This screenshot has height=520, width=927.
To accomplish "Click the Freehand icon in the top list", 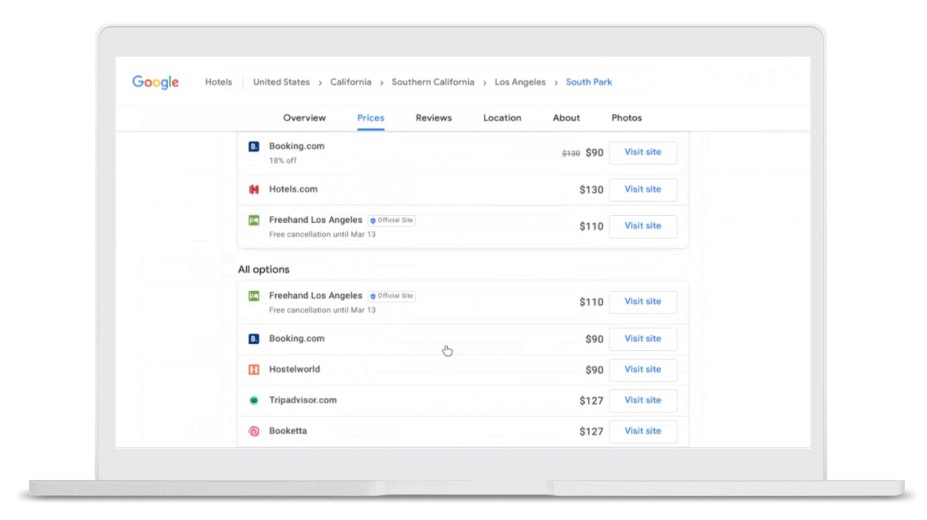I will point(254,220).
